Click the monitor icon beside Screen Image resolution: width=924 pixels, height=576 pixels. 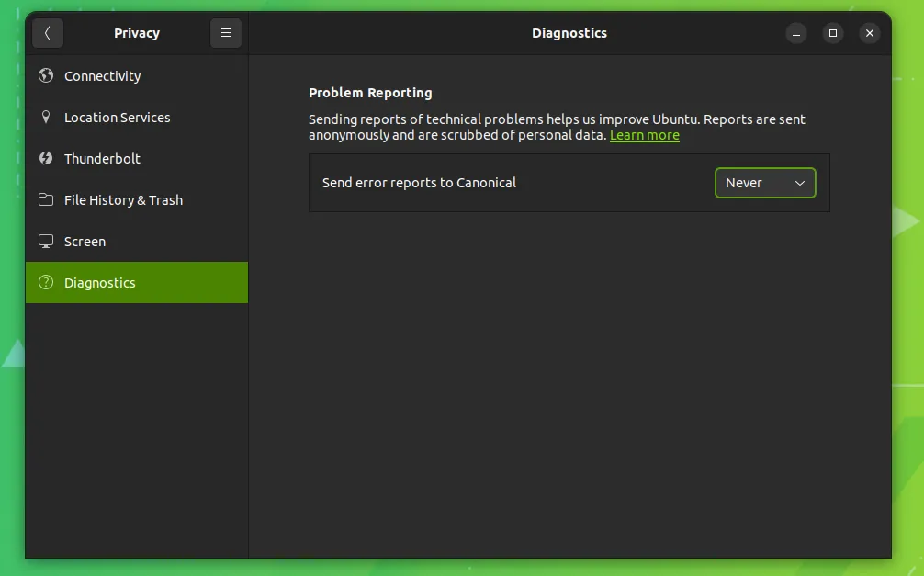coord(46,242)
